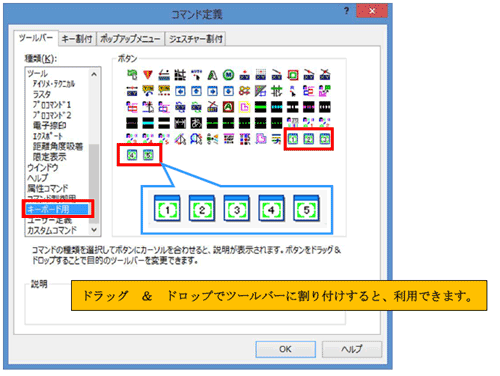Select ヘルプ in the category list
The height and width of the screenshot is (376, 500).
coord(37,178)
